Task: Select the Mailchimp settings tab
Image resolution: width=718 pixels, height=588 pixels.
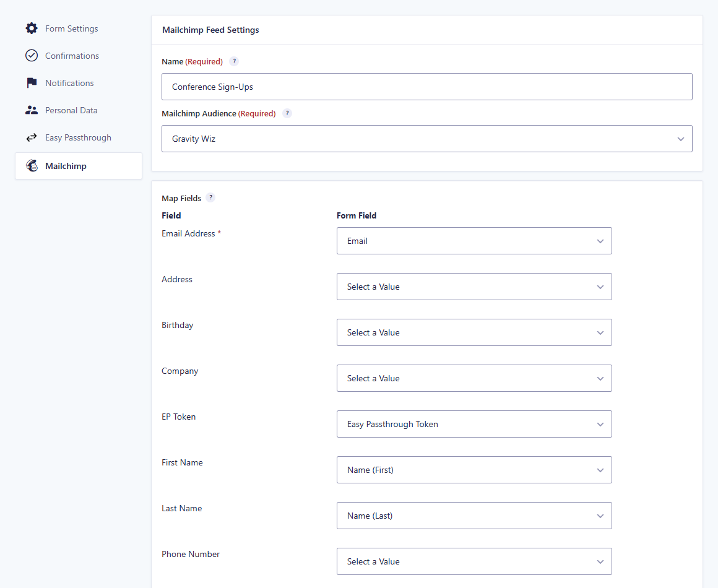Action: pos(79,166)
